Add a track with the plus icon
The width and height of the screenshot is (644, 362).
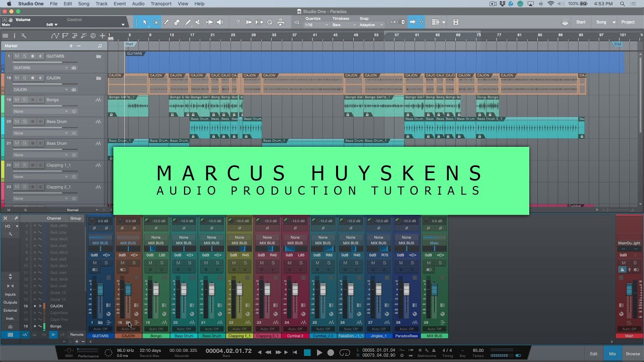click(102, 36)
